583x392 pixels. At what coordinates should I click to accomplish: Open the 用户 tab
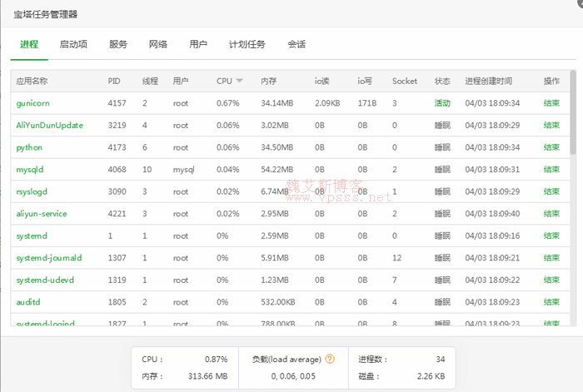tap(198, 44)
